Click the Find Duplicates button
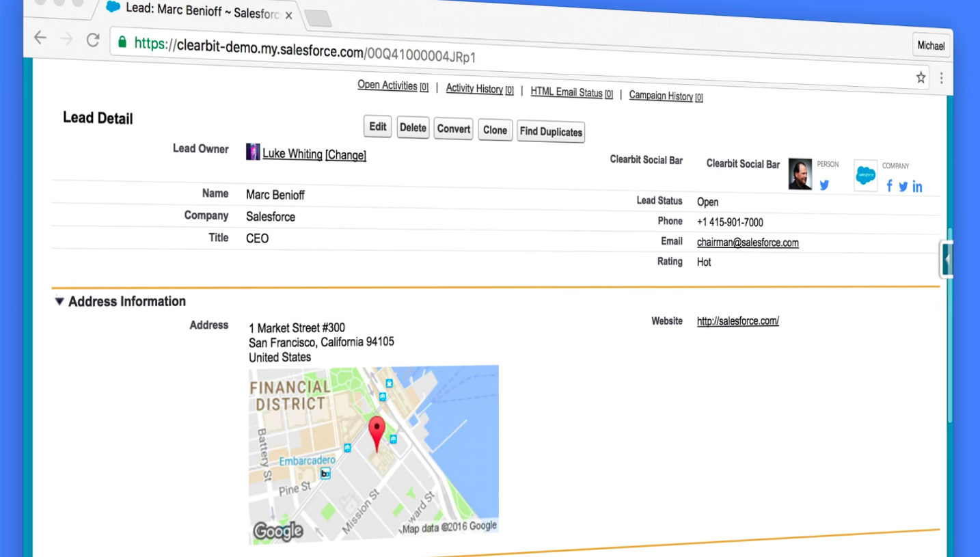Screen dimensions: 980x557 551,132
